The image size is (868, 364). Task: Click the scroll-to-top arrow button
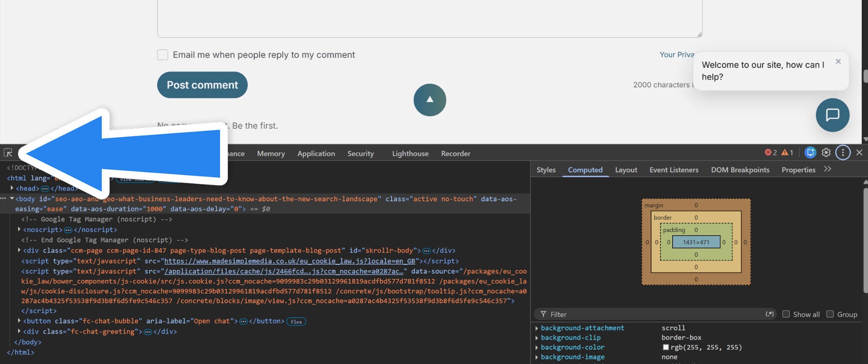click(429, 100)
